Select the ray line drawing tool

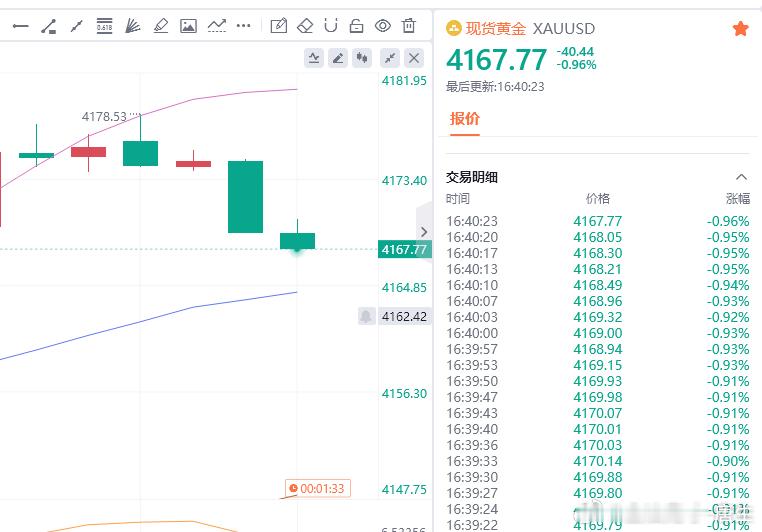tap(76, 26)
